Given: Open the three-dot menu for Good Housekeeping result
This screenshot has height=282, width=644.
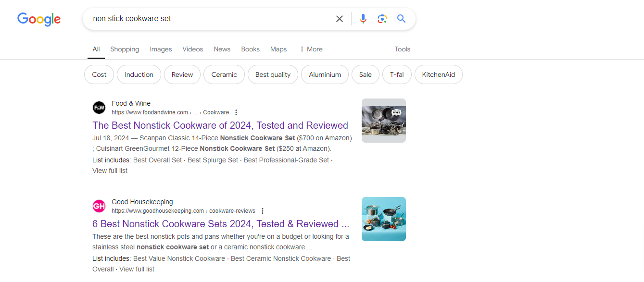Looking at the screenshot, I should pos(263,211).
